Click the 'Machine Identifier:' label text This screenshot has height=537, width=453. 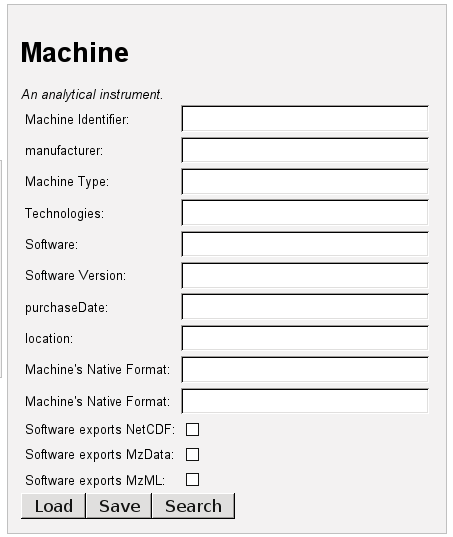77,120
